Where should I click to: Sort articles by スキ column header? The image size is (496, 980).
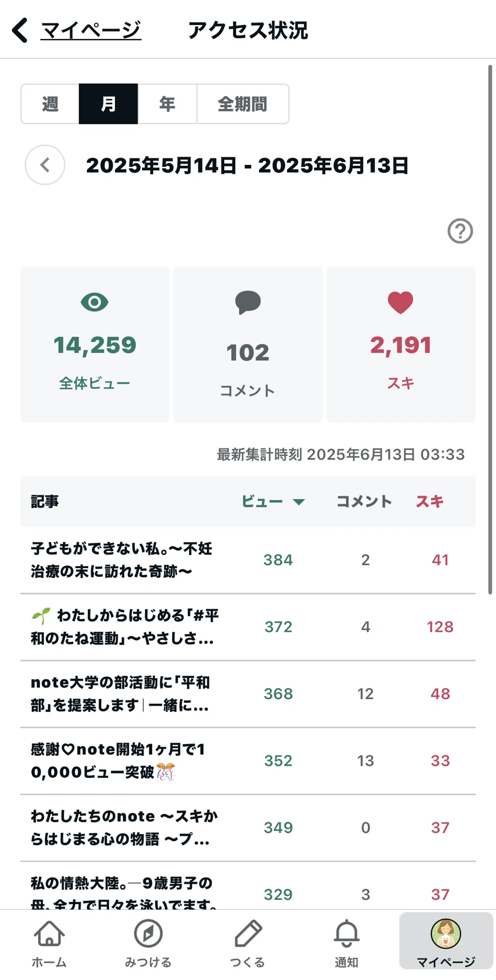point(430,501)
